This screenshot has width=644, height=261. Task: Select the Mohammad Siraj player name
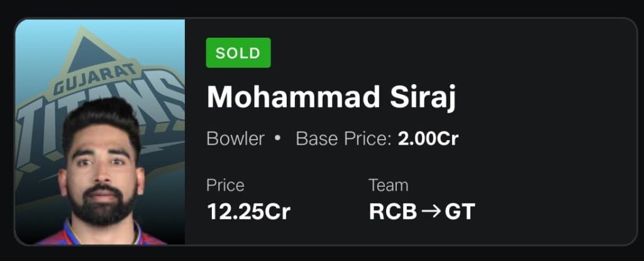331,97
